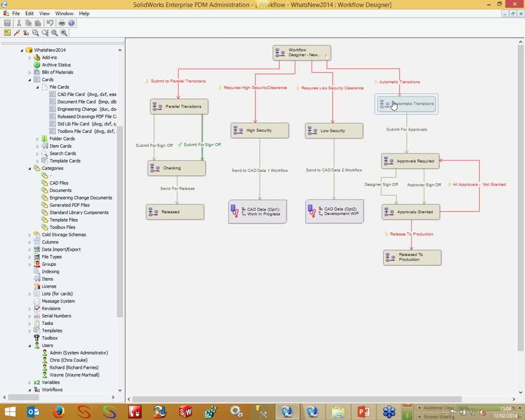Image resolution: width=525 pixels, height=420 pixels.
Task: Activate the Zoom Out magnifier tool
Action: point(63,33)
